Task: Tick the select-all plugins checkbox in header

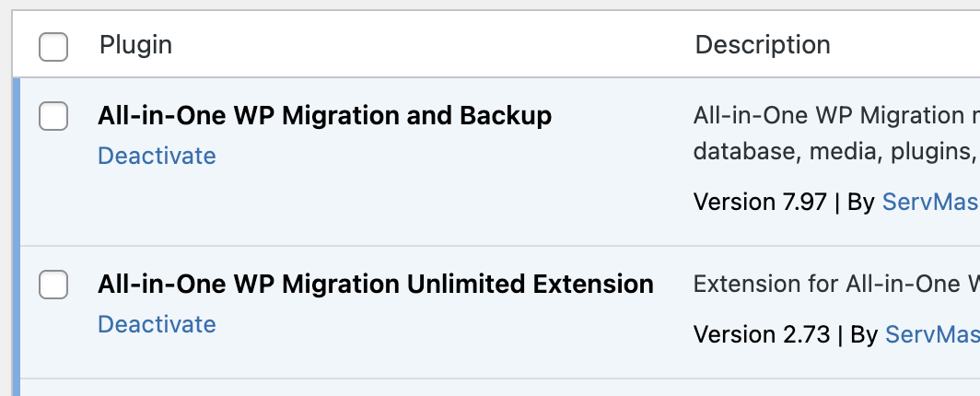Action: (53, 46)
